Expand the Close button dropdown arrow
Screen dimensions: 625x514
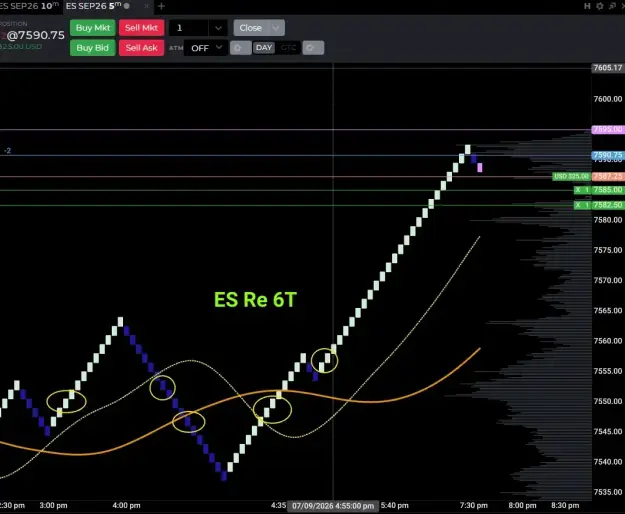pyautogui.click(x=275, y=28)
